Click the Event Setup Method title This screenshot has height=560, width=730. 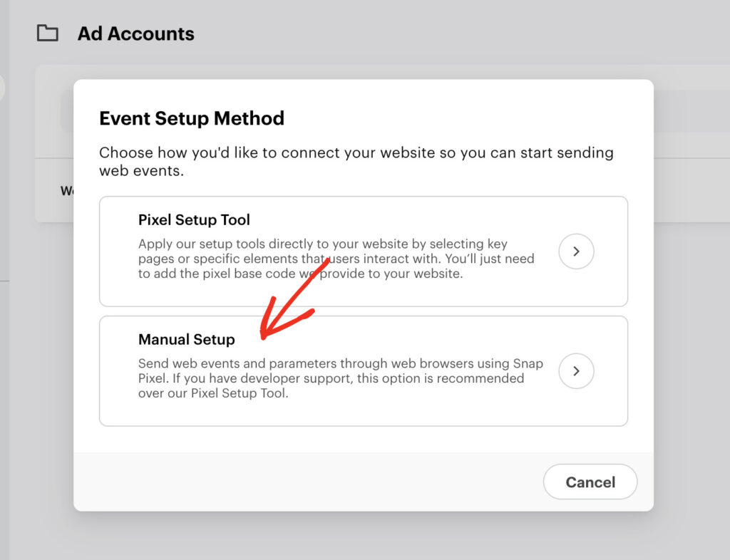coord(192,118)
